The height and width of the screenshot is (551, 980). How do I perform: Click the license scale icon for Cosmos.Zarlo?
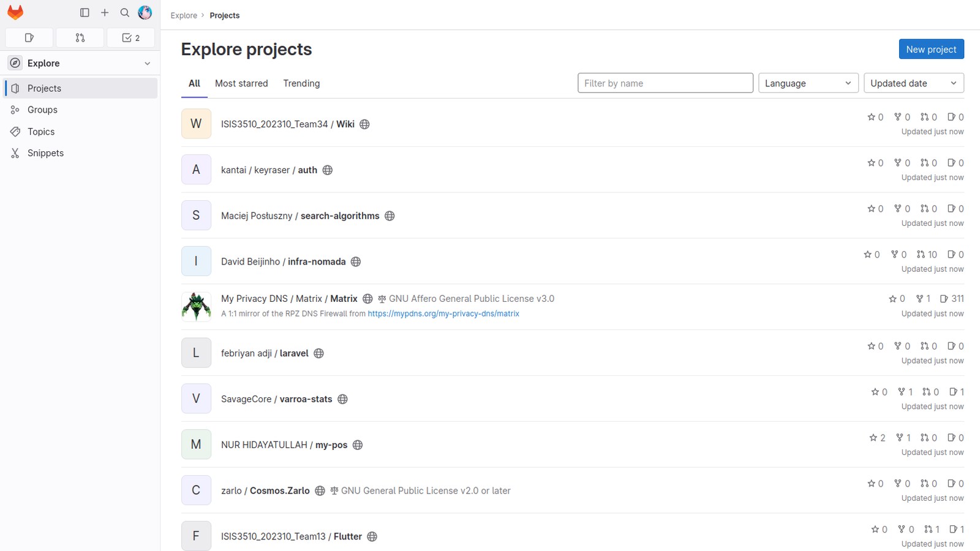tap(334, 491)
